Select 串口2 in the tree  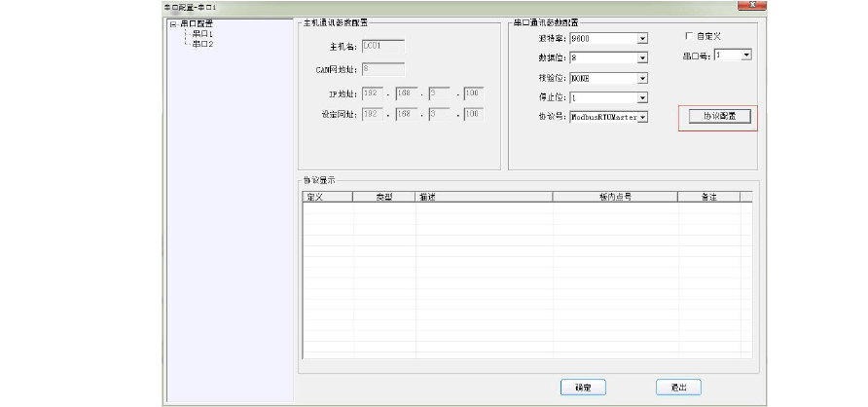pos(201,44)
